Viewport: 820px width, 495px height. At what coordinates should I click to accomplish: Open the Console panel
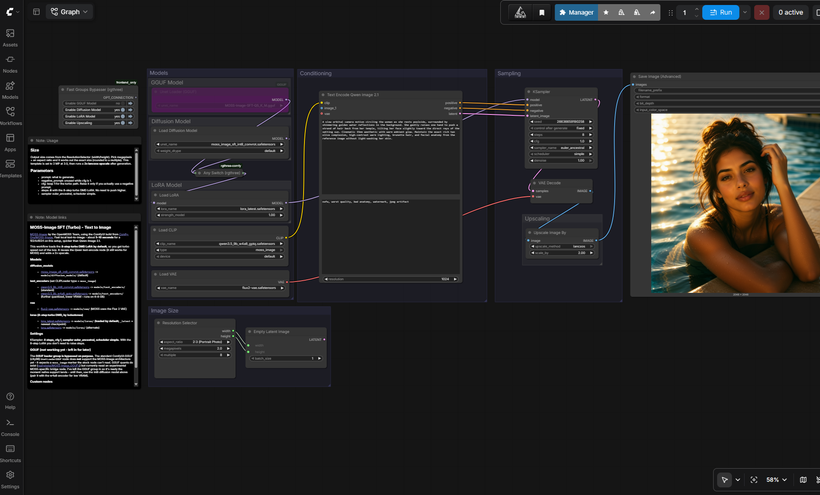[x=10, y=427]
